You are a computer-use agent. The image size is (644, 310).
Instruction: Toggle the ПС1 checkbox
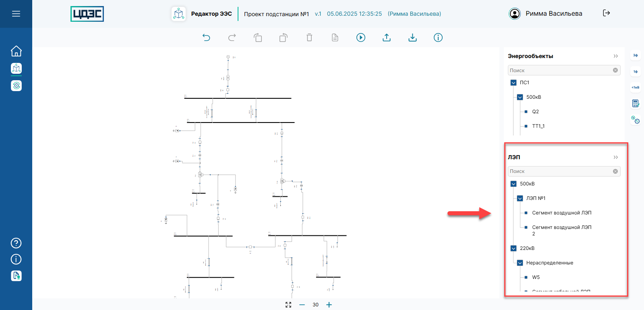tap(514, 83)
